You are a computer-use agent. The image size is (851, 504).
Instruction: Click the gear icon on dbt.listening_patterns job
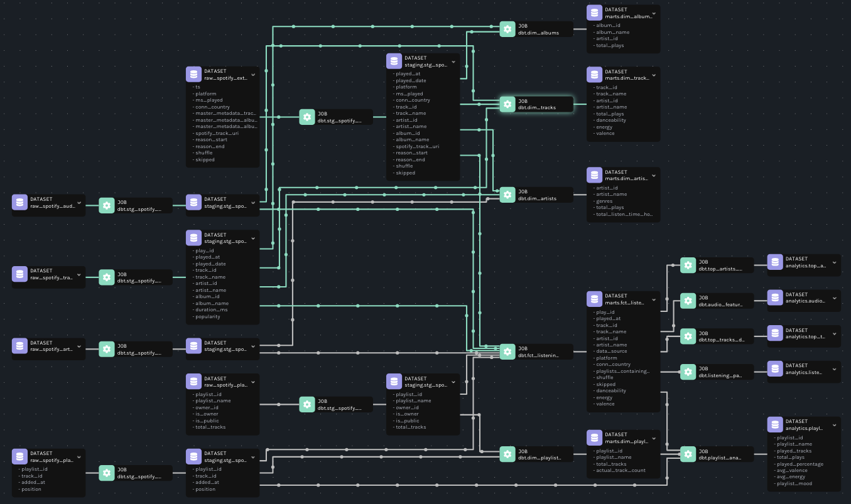[688, 372]
